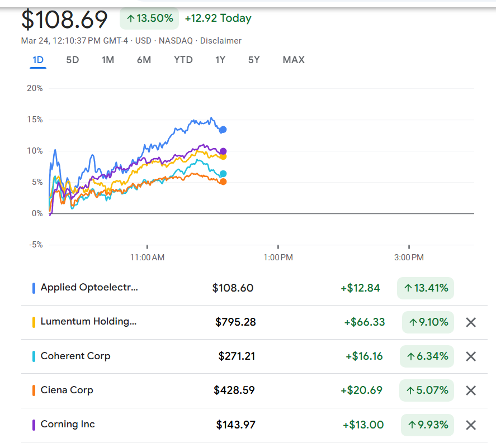Open the Disclaimer link

[221, 41]
